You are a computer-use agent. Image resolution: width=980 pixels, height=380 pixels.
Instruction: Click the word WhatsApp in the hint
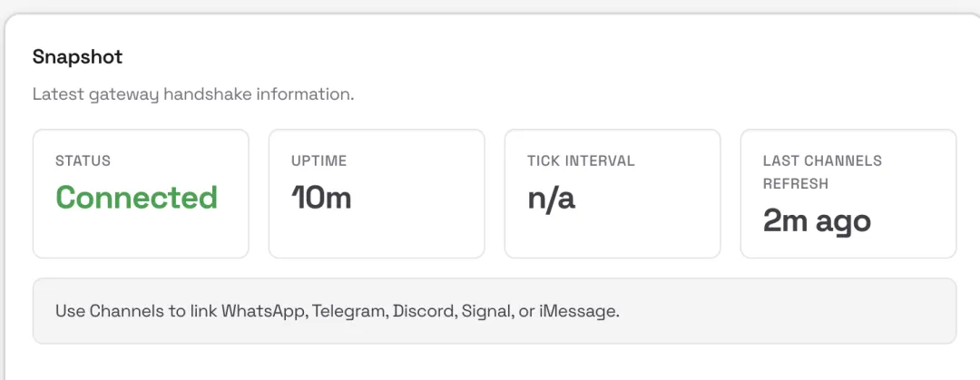(264, 311)
